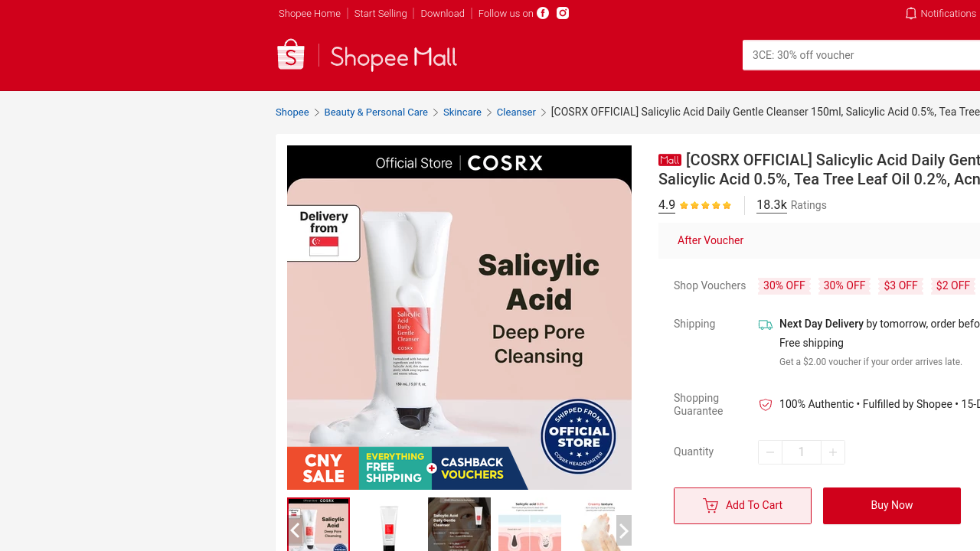Screen dimensions: 980x551
Task: Open Download link in top bar
Action: pos(443,14)
